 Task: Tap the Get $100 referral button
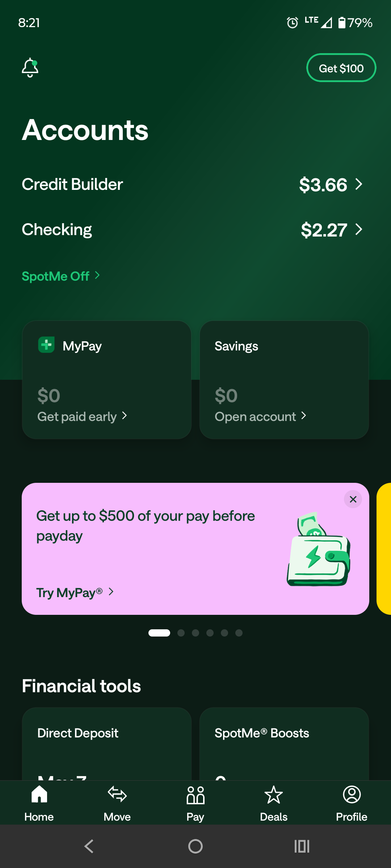(x=341, y=68)
